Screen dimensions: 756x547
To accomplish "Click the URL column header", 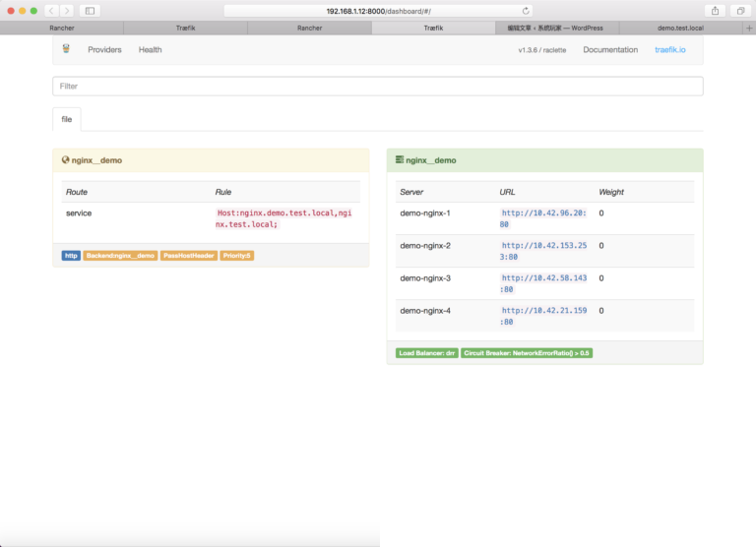I will pos(507,192).
